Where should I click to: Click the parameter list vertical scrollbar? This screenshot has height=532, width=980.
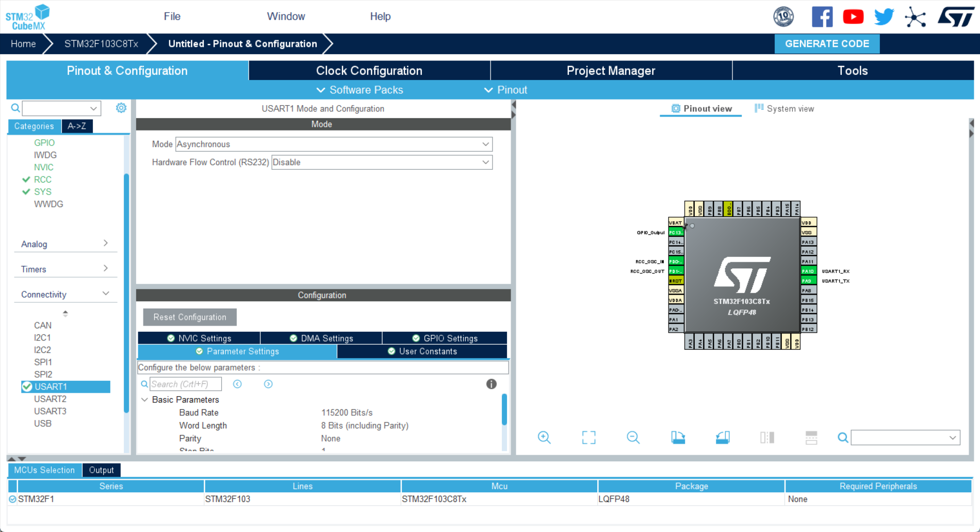504,409
